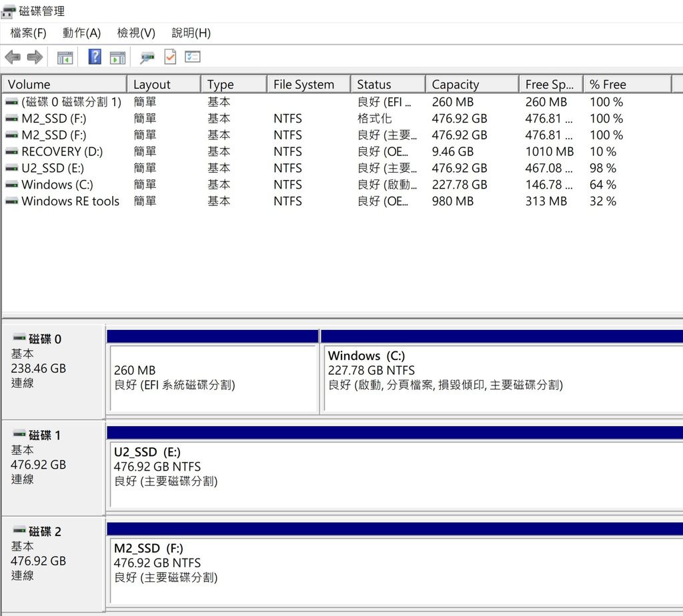The height and width of the screenshot is (616, 683).
Task: Click the disk icon beside 磁碟 1 label
Action: click(19, 434)
